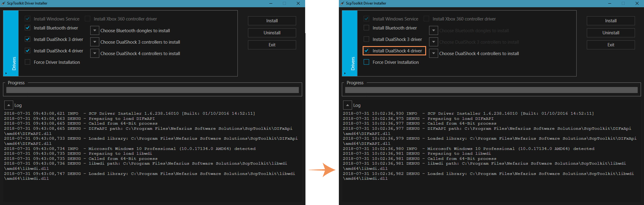The width and height of the screenshot is (644, 205).
Task: Close the left ScpToolkit Driver Installer window
Action: [x=298, y=3]
